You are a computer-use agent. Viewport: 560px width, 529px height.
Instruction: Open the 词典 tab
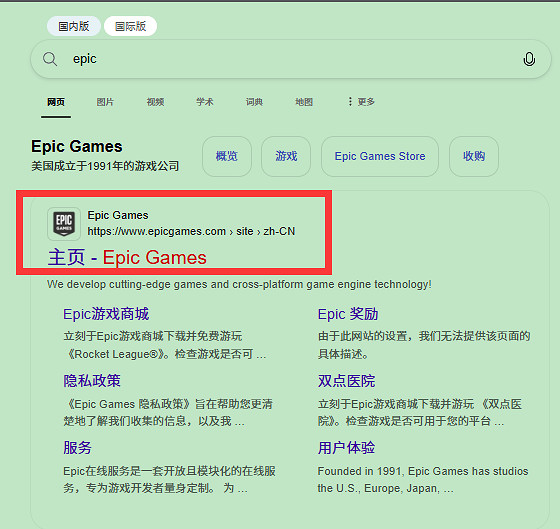254,102
